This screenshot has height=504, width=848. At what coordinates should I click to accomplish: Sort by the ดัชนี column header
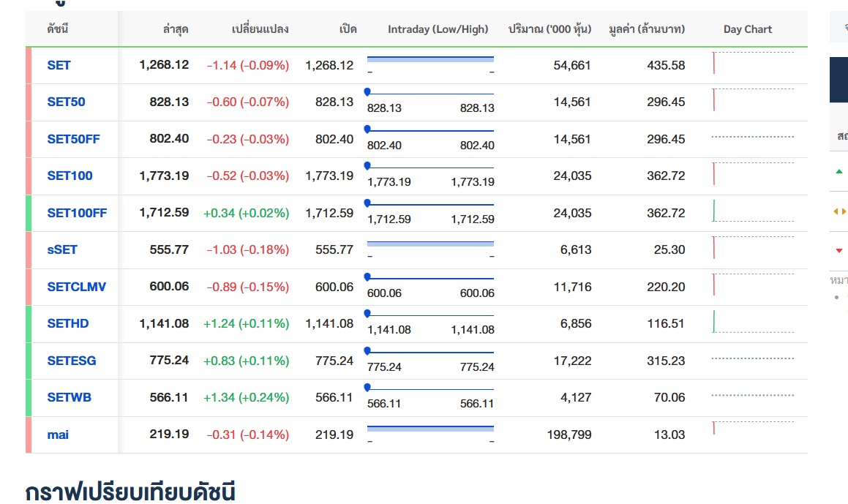click(x=58, y=29)
